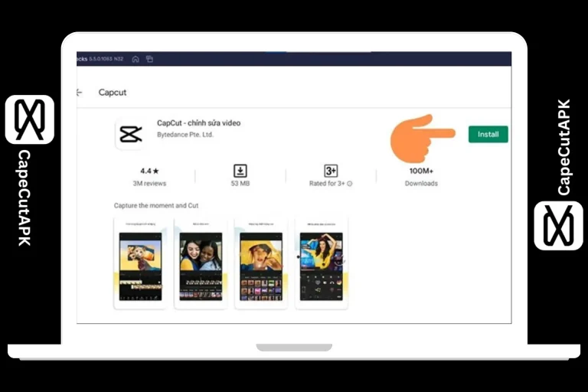This screenshot has height=392, width=588.
Task: Click the 53 MB size text
Action: [x=240, y=184]
